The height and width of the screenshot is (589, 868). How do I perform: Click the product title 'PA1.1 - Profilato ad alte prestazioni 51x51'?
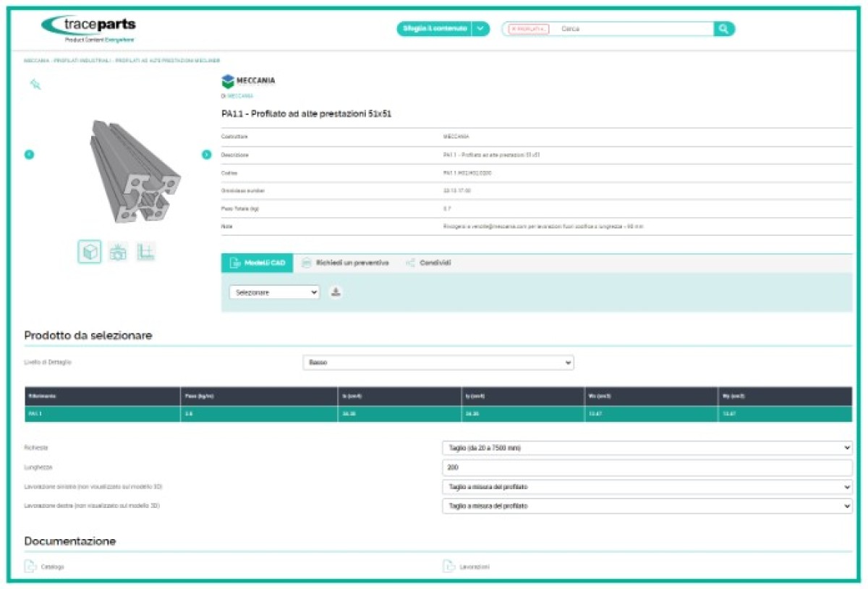coord(307,114)
